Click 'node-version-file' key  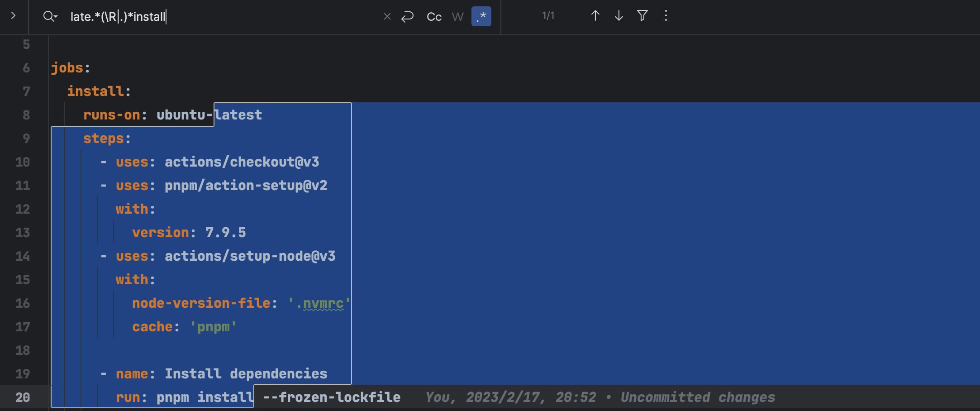click(201, 303)
